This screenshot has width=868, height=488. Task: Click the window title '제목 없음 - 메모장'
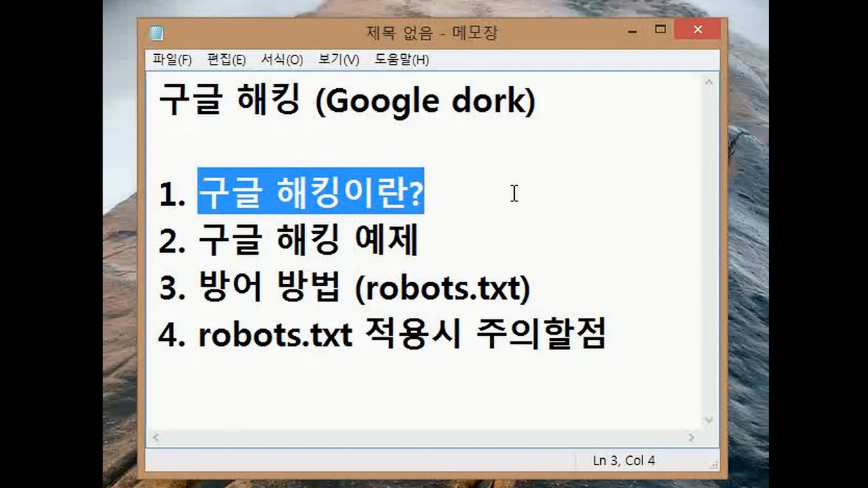[x=432, y=33]
